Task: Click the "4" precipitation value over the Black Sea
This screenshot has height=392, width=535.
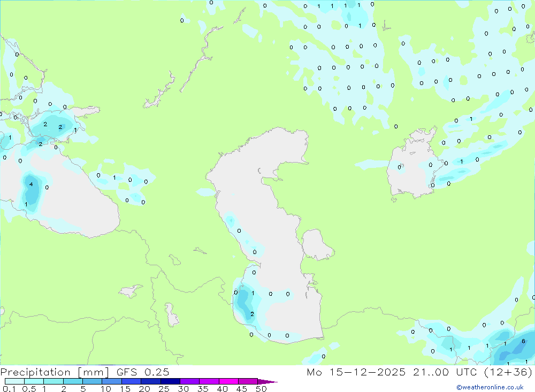Action: 31,184
